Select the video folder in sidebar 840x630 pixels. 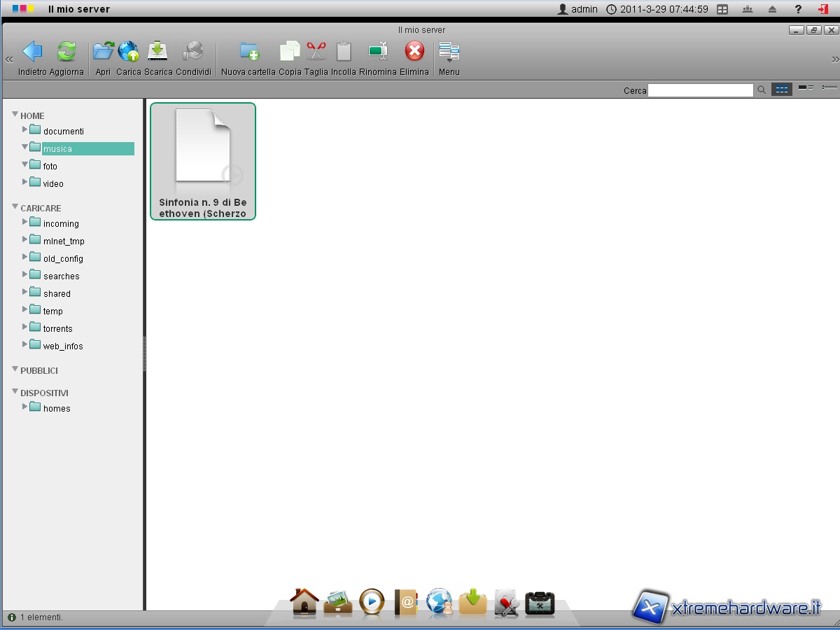(53, 184)
